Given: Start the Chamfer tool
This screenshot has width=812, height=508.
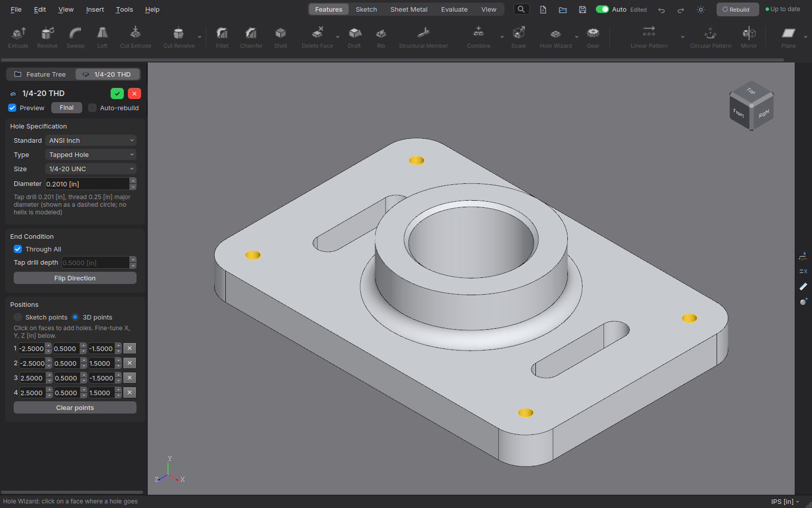Looking at the screenshot, I should (x=251, y=38).
